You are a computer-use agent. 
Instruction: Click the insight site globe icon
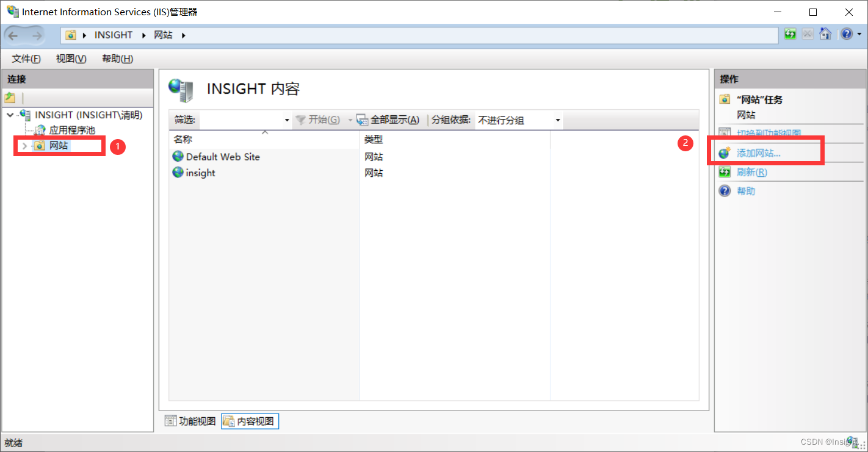pos(178,172)
